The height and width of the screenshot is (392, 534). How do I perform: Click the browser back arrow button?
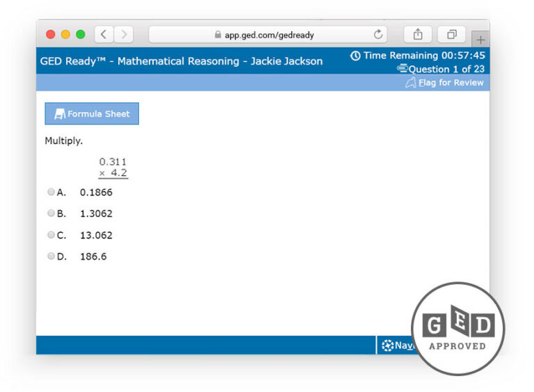[x=104, y=34]
